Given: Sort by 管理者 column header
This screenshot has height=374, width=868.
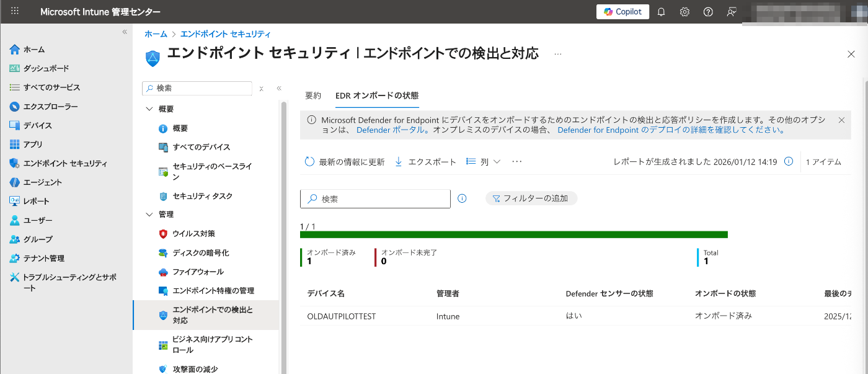Looking at the screenshot, I should (x=448, y=293).
